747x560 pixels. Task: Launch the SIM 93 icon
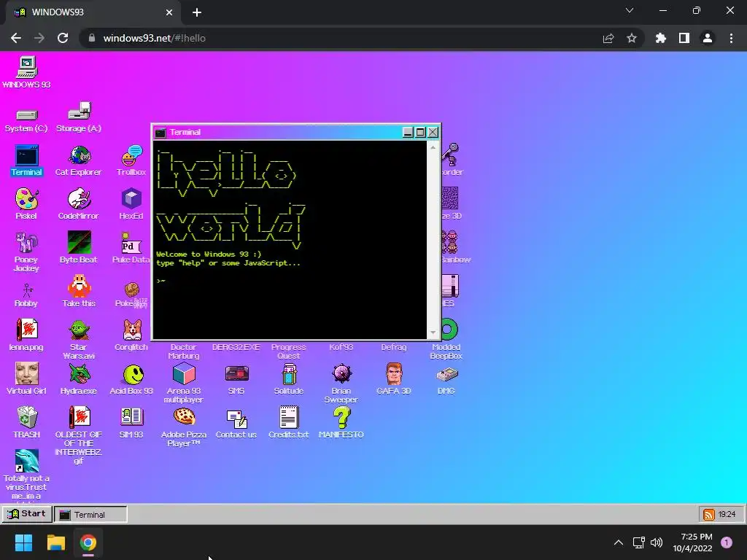point(131,417)
